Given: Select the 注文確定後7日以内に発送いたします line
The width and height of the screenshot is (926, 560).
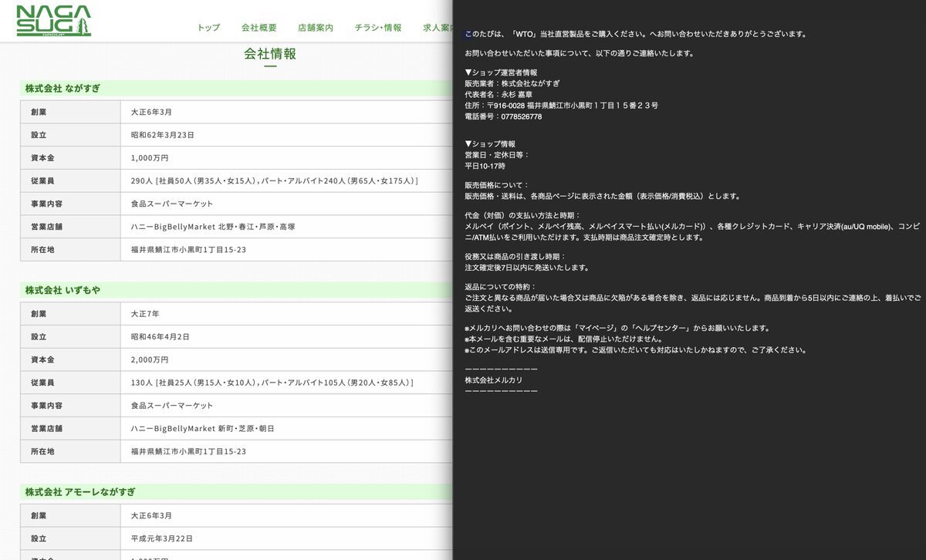Looking at the screenshot, I should click(527, 268).
